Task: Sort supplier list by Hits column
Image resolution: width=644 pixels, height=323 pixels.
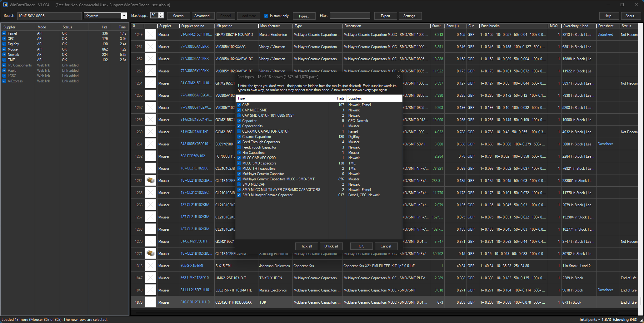Action: pos(99,27)
